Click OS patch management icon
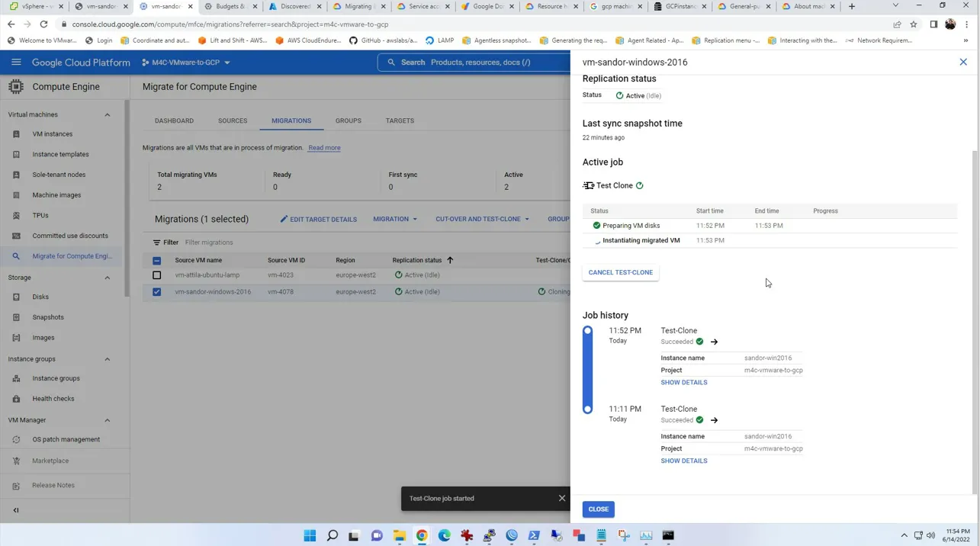The width and height of the screenshot is (980, 546). coord(16,439)
